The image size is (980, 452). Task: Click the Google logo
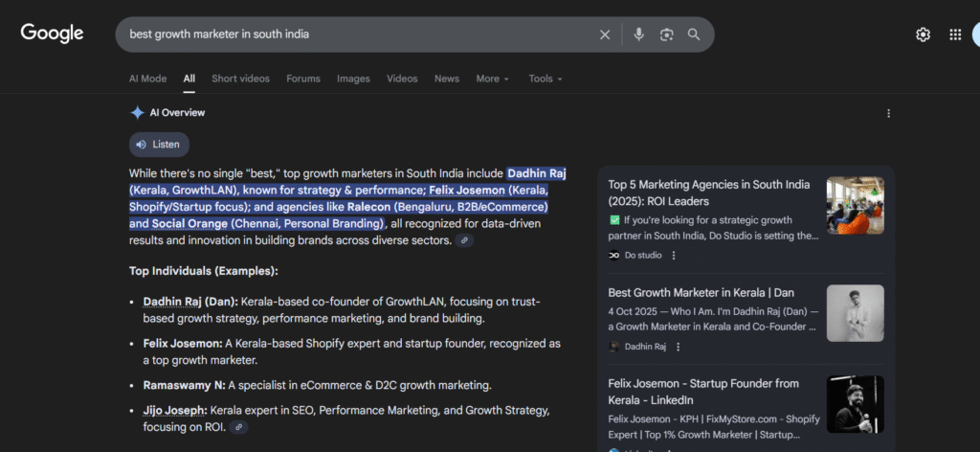click(x=52, y=34)
